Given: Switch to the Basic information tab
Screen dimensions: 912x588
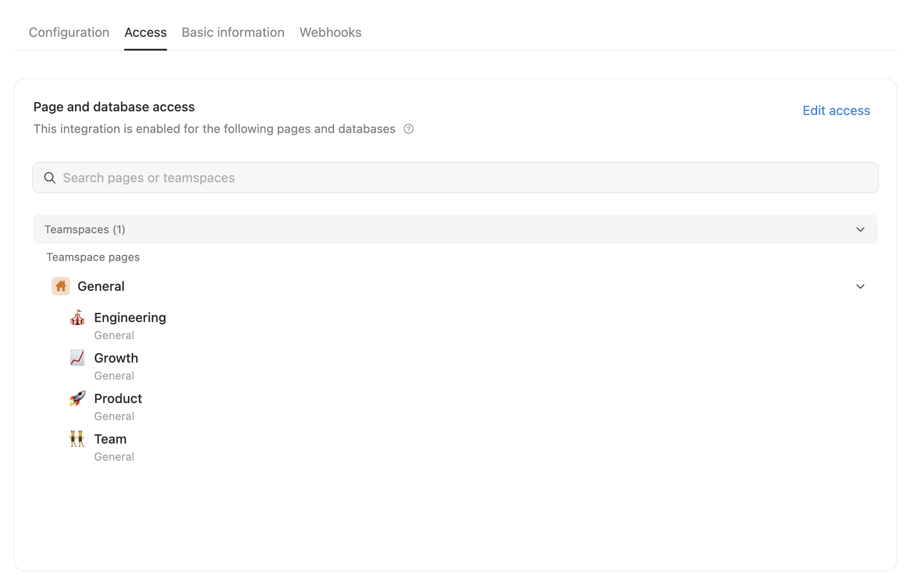Looking at the screenshot, I should coord(233,32).
